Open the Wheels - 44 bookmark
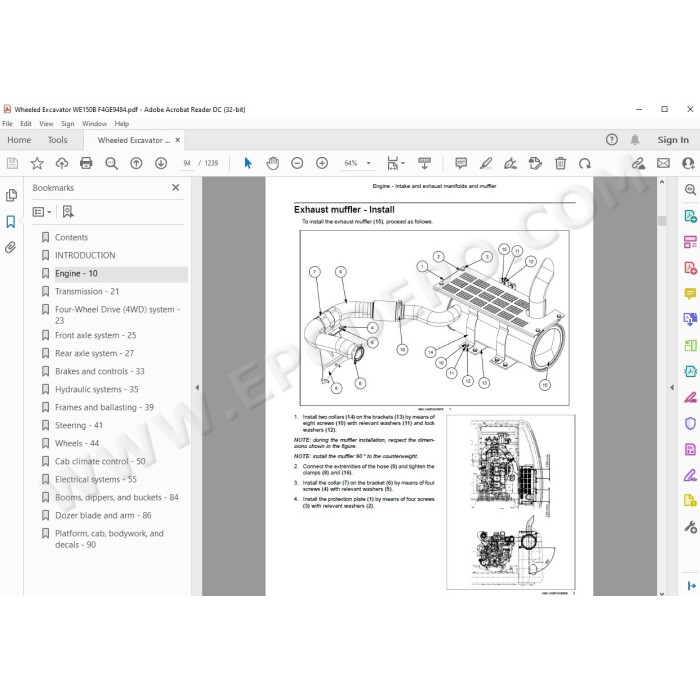Screen dimensions: 700x700 click(77, 443)
